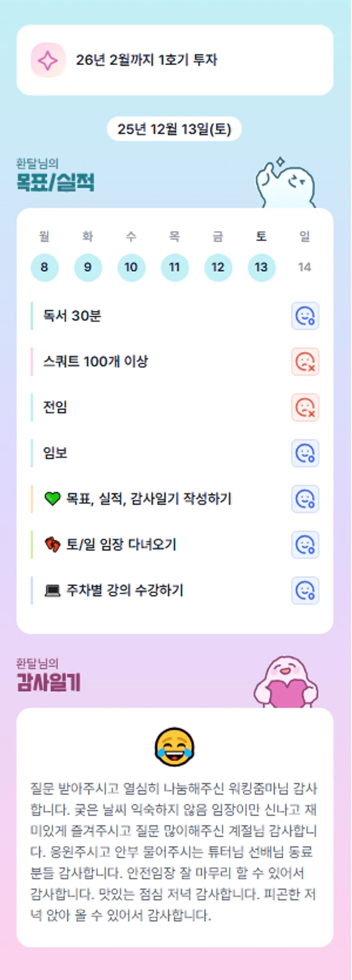Open the 26년 2월까지 1호기 투자 banner
Screen dimensions: 352x980
[x=175, y=60]
